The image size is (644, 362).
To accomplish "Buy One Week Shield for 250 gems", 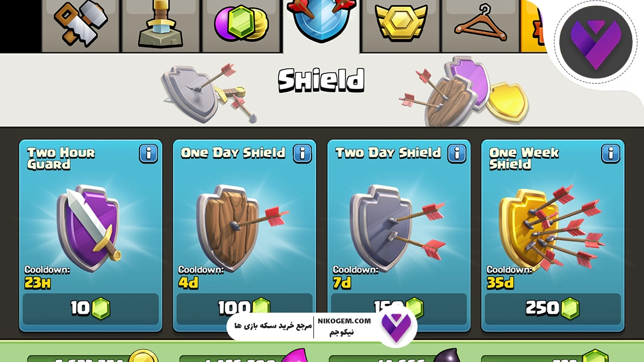I will tap(553, 308).
